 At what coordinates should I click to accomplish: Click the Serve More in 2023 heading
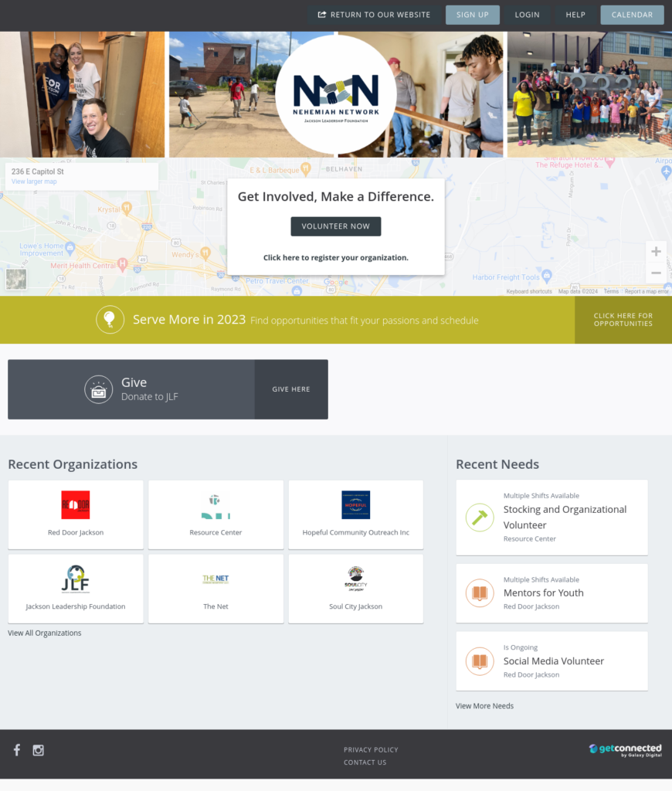click(x=189, y=320)
